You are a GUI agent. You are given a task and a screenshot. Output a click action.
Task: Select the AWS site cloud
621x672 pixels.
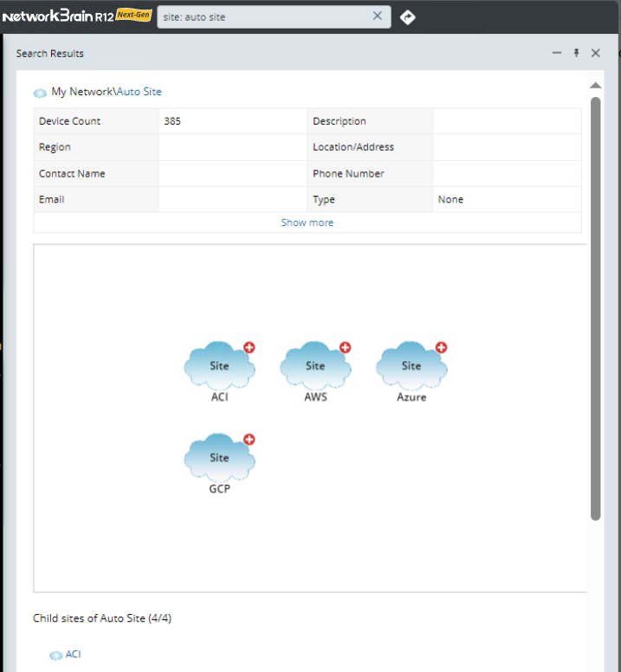315,365
